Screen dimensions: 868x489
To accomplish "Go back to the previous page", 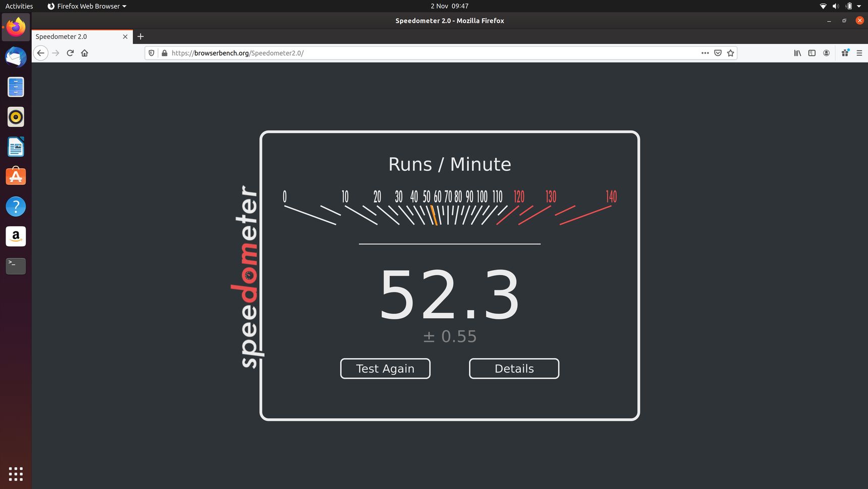I will [41, 53].
